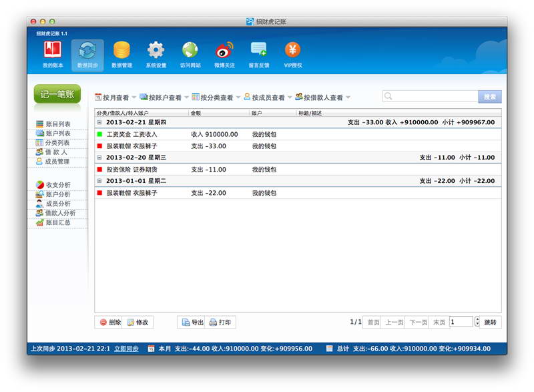Viewport: 534px width, 392px height.
Task: Open 成员分析 in sidebar
Action: click(53, 204)
